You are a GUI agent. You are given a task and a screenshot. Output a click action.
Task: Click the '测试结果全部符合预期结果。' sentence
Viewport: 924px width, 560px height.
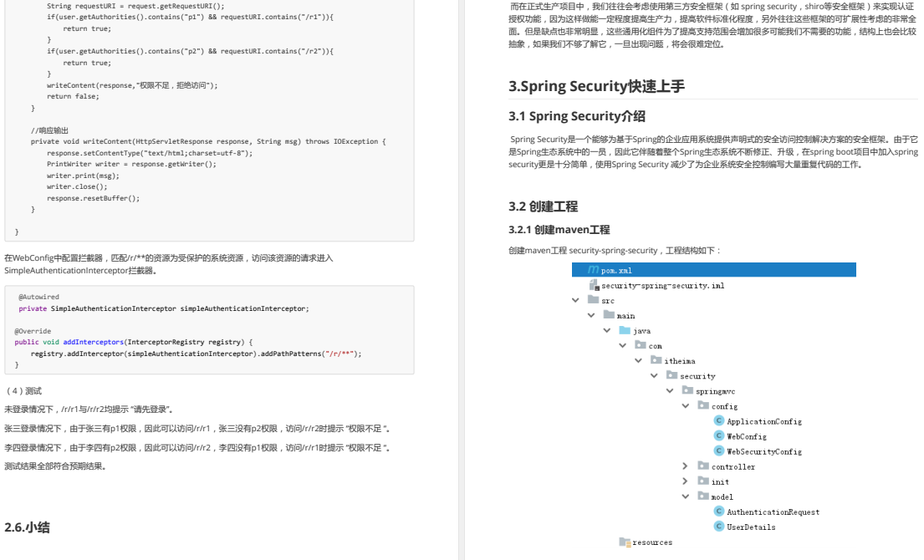[x=55, y=466]
